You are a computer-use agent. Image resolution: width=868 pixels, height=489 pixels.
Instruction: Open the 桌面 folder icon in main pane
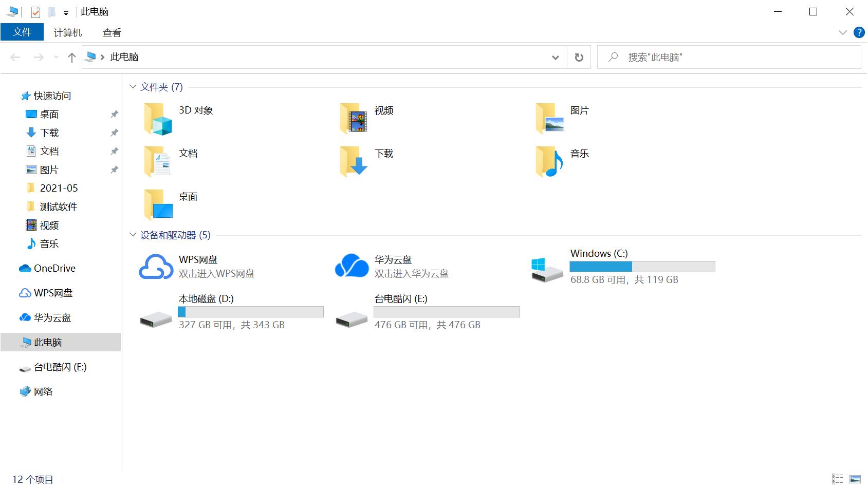[x=158, y=204]
